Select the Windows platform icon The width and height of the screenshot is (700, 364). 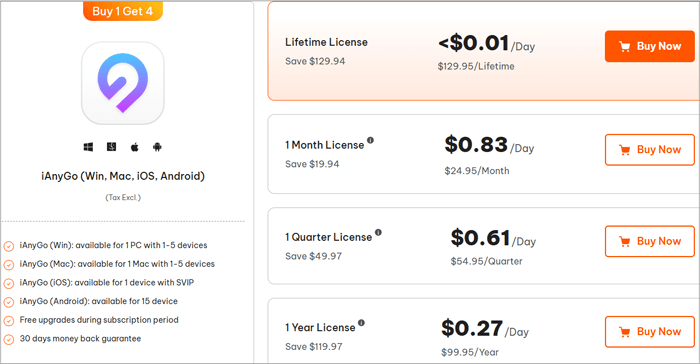click(88, 147)
